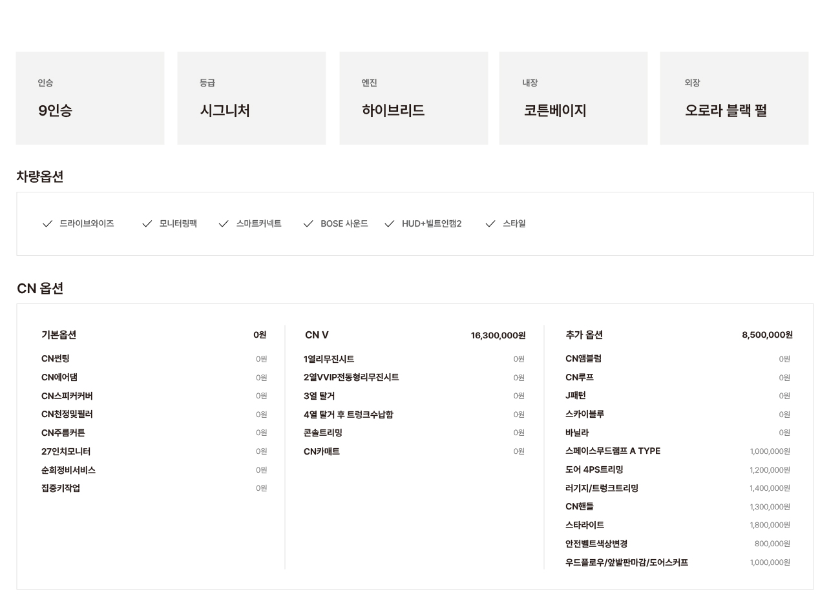The width and height of the screenshot is (840, 616).
Task: Click the 모니터링팩 option label
Action: pyautogui.click(x=178, y=223)
